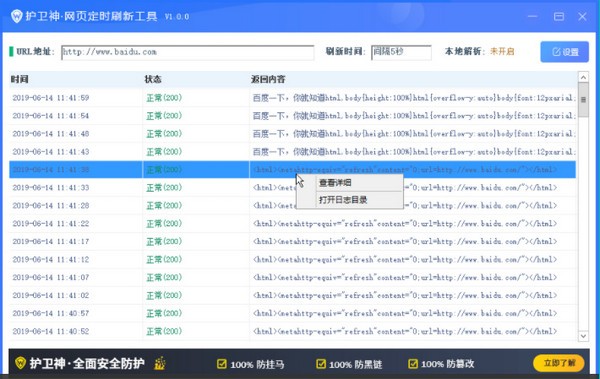Open the 刷新时间 interval field

401,52
